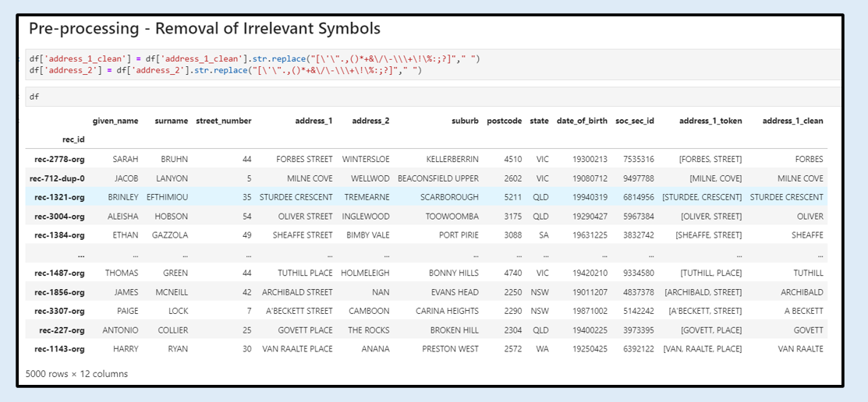Click the address_1_clean column header
The image size is (868, 402).
click(792, 121)
